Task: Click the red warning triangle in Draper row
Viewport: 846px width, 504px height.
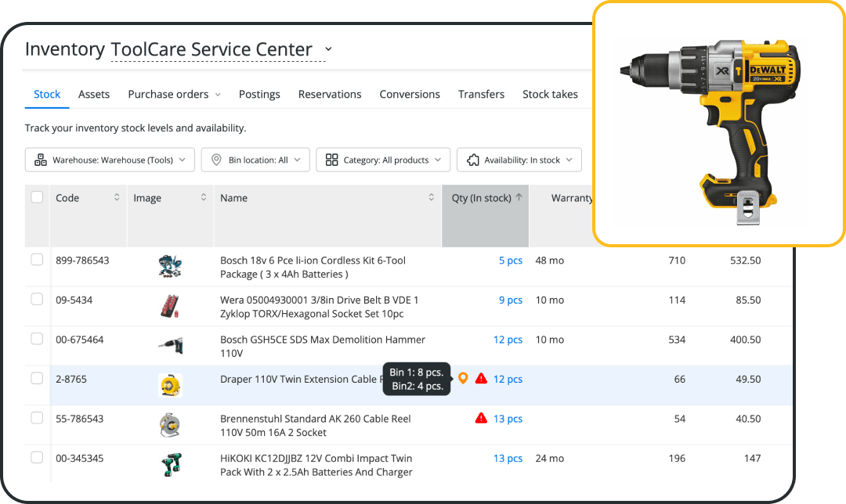Action: [481, 379]
